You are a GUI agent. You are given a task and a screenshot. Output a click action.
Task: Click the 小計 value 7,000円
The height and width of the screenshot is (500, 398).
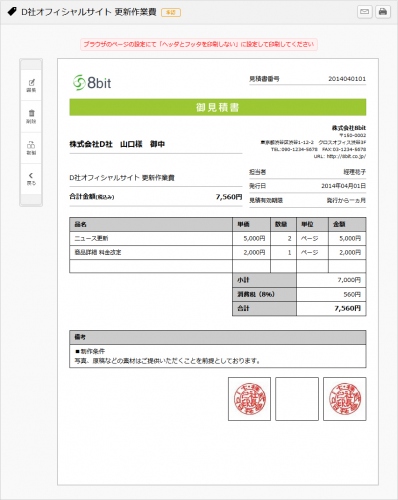click(x=349, y=280)
